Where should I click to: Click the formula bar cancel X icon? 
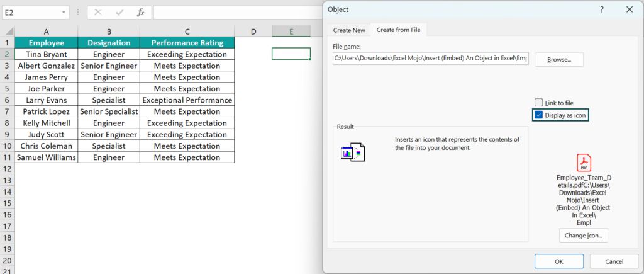[x=97, y=13]
